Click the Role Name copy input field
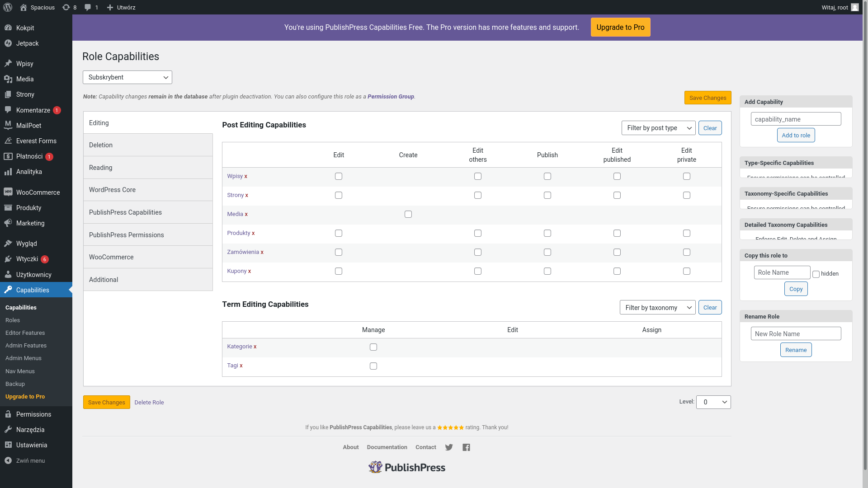Image resolution: width=868 pixels, height=488 pixels. (782, 272)
